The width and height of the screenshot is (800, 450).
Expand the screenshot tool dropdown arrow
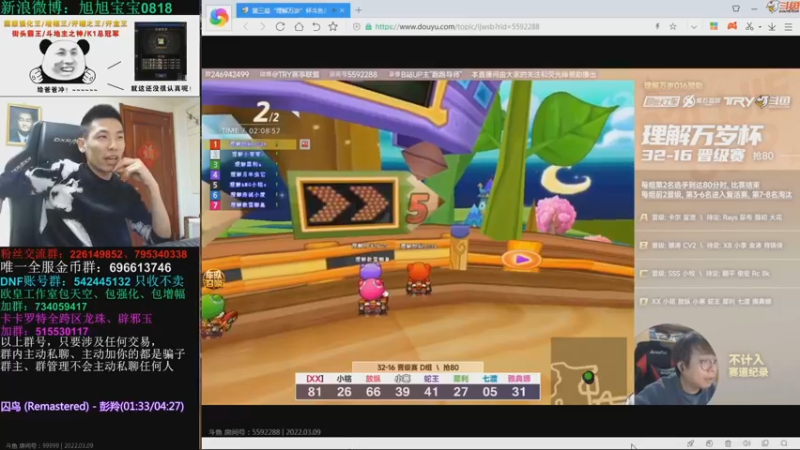(x=760, y=27)
